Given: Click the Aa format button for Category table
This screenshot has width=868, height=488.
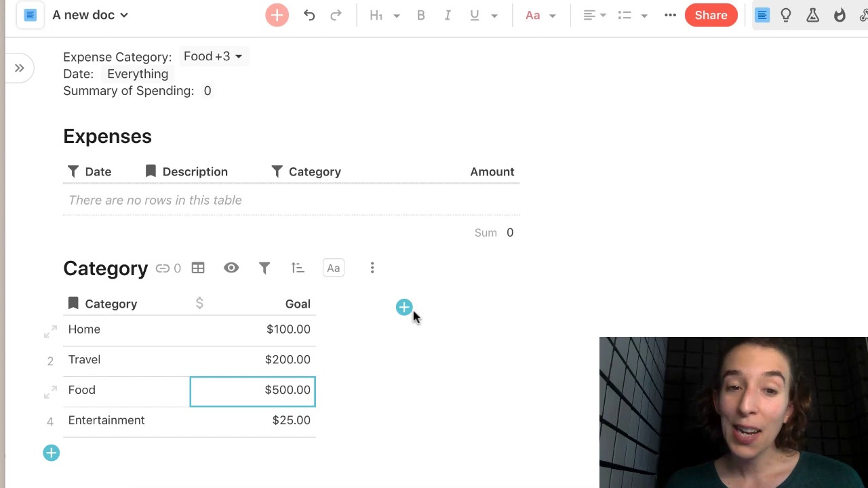Looking at the screenshot, I should (334, 268).
